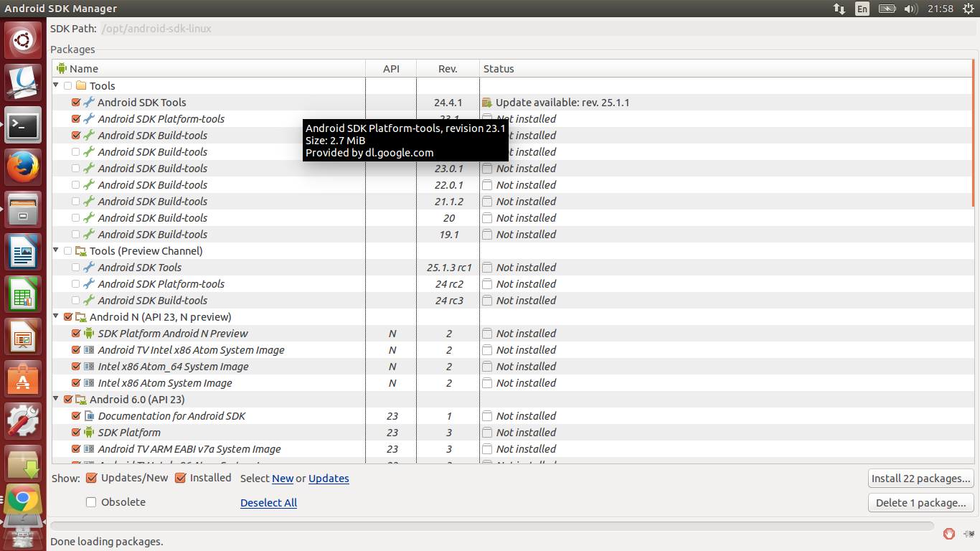Click the update-available status icon for rev. 25.1.1

pos(487,102)
